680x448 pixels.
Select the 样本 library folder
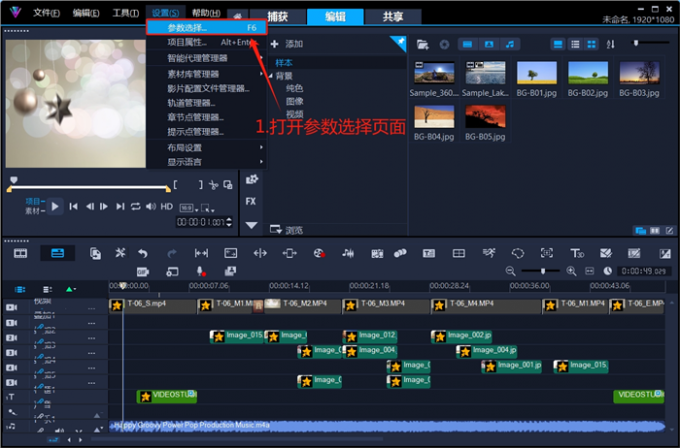tap(284, 63)
